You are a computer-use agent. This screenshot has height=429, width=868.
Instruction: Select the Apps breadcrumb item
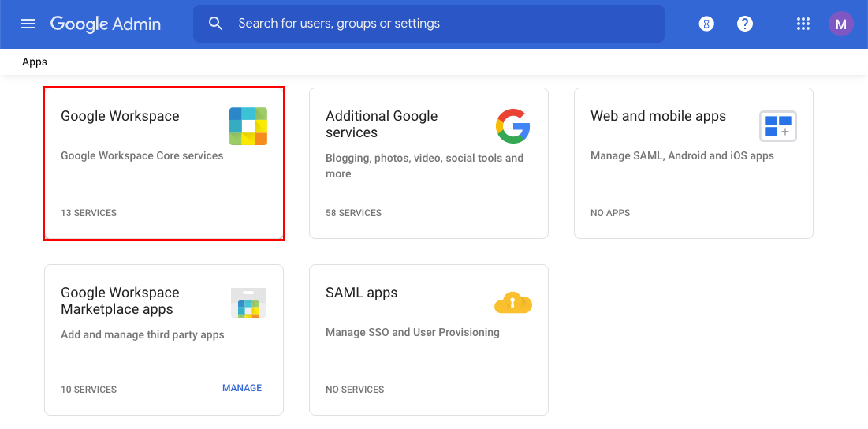coord(35,62)
